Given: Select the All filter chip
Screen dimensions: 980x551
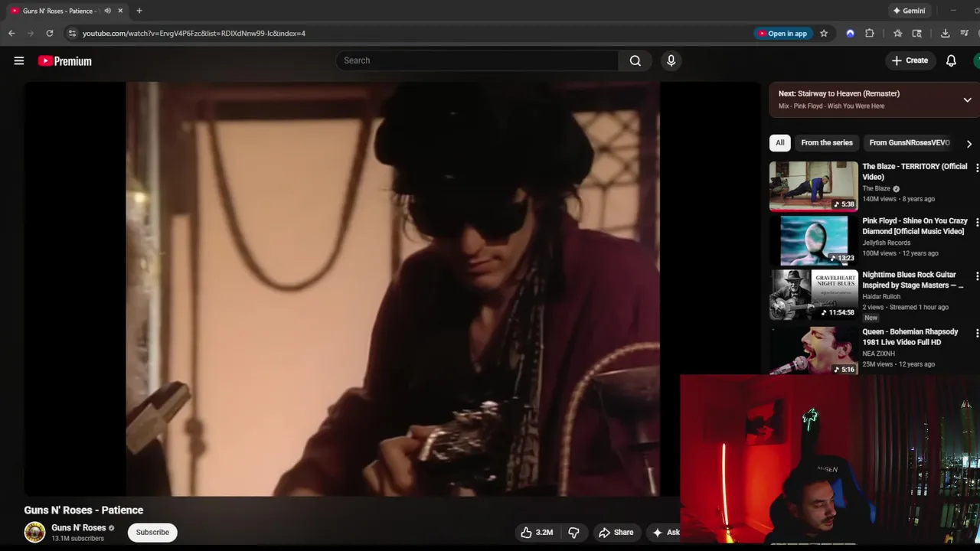Looking at the screenshot, I should pos(779,143).
